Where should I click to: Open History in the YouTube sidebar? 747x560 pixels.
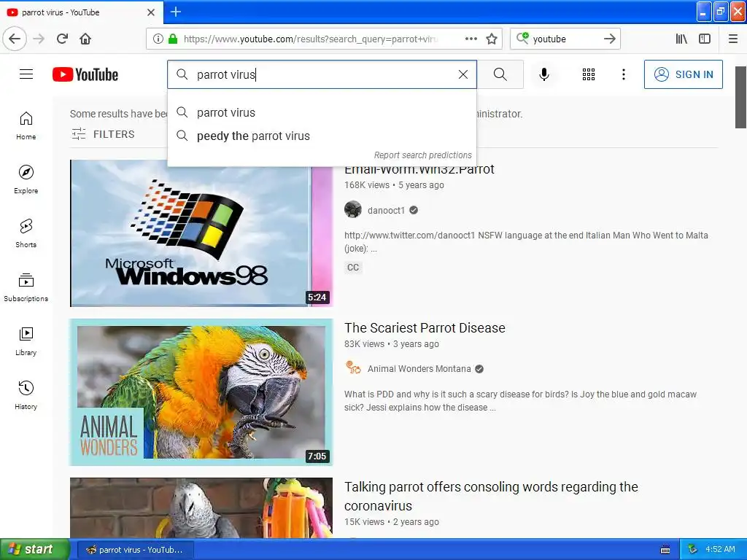pyautogui.click(x=26, y=395)
